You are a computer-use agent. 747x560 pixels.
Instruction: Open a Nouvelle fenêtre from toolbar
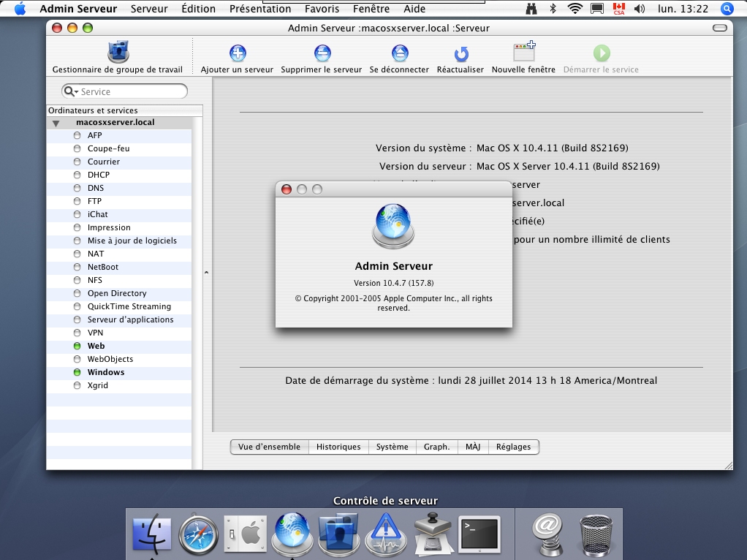(523, 53)
